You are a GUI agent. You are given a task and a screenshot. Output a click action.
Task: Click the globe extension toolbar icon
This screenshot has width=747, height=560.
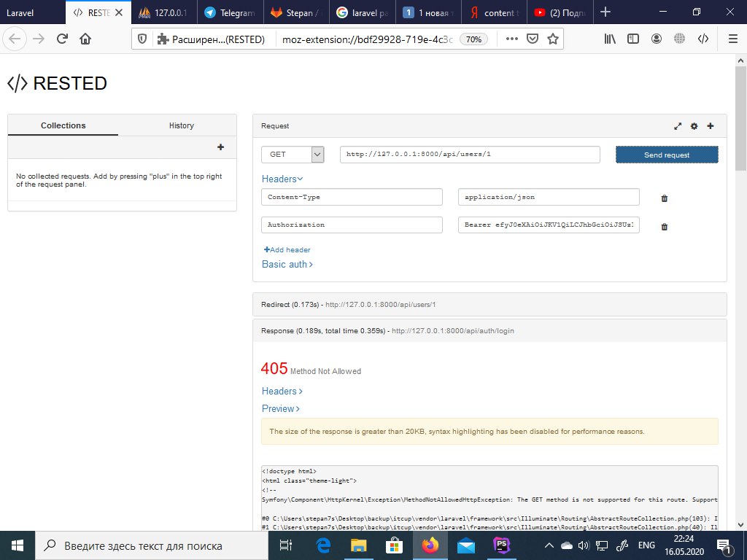point(679,39)
